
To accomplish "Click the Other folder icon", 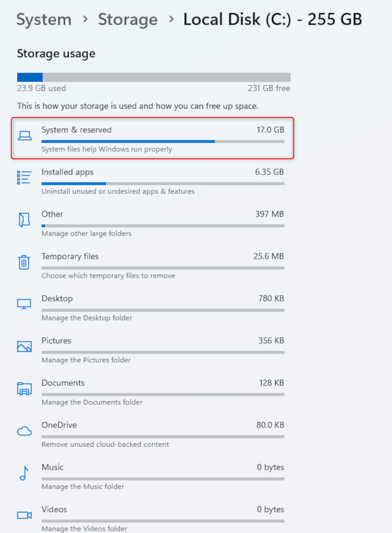I will coord(24,220).
